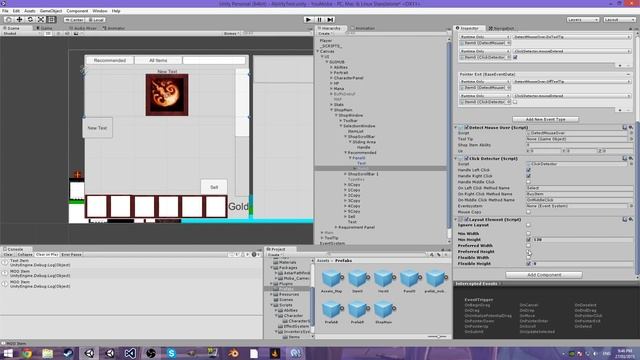Toggle the Center pivot mode button
The height and width of the screenshot is (360, 640).
tap(74, 20)
